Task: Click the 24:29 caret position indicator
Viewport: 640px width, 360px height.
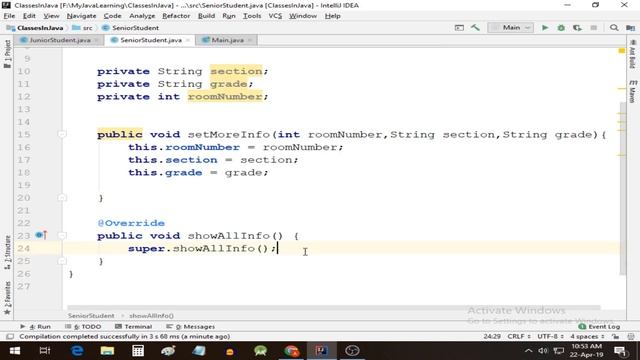Action: [492, 337]
